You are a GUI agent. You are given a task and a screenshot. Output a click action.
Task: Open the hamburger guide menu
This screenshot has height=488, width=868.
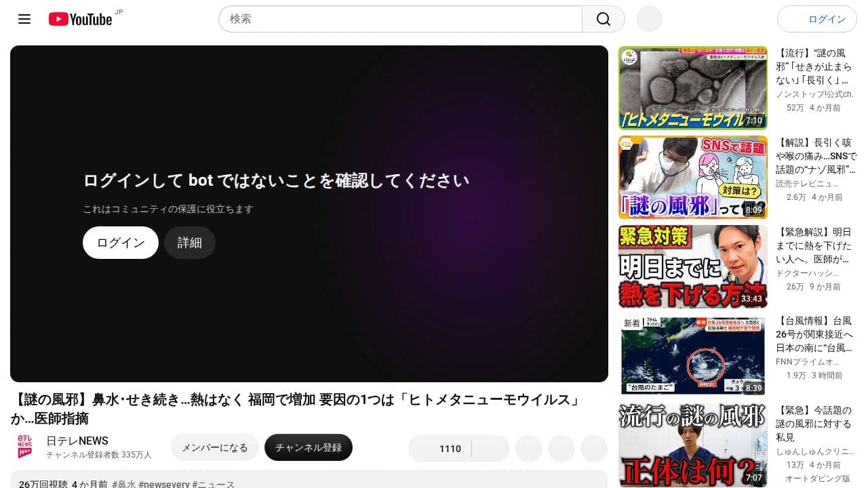[x=24, y=19]
